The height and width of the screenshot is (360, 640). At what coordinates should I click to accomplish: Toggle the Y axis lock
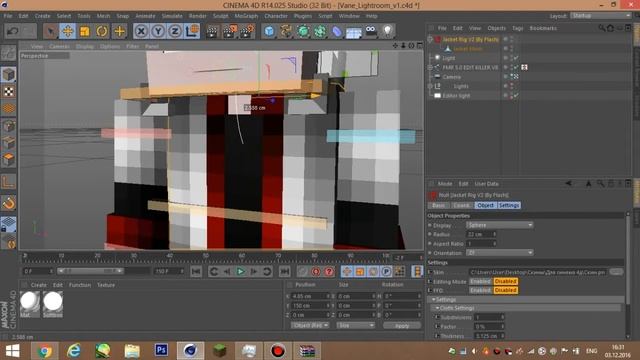point(158,31)
